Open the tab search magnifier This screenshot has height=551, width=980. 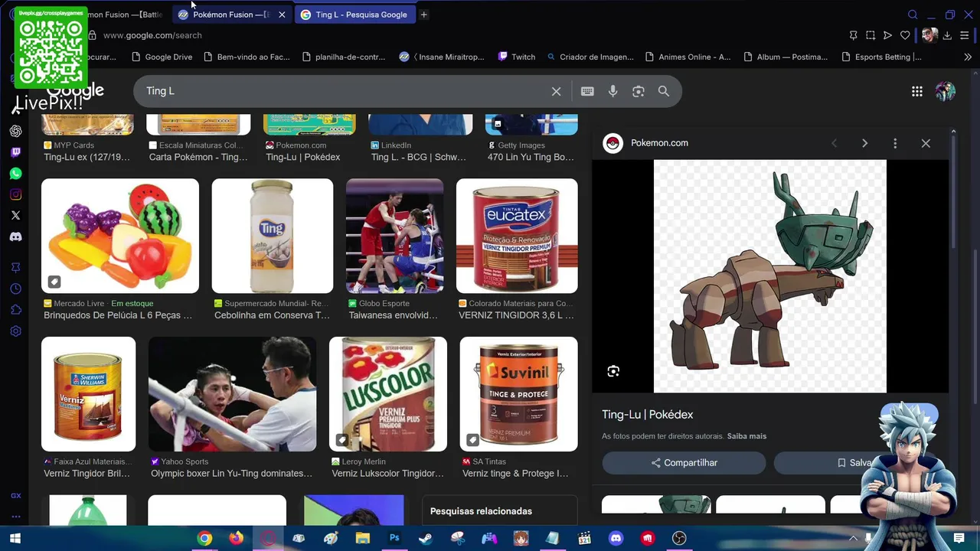913,15
